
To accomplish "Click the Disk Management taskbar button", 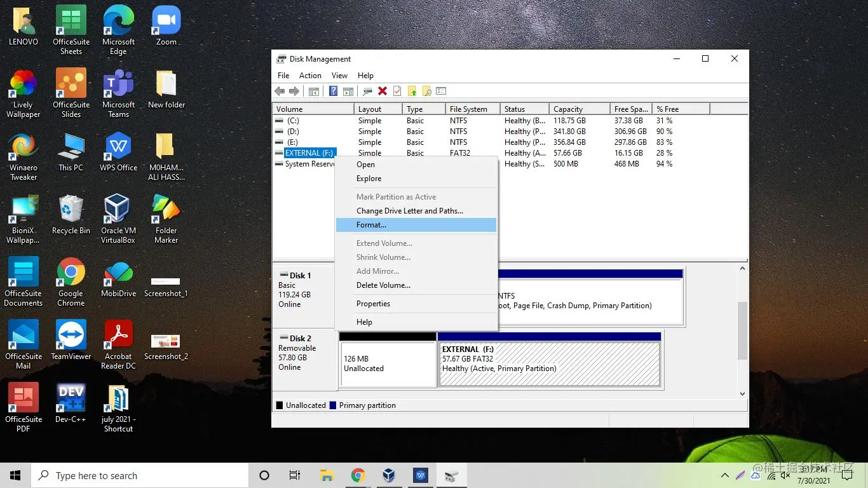I will coord(451,475).
